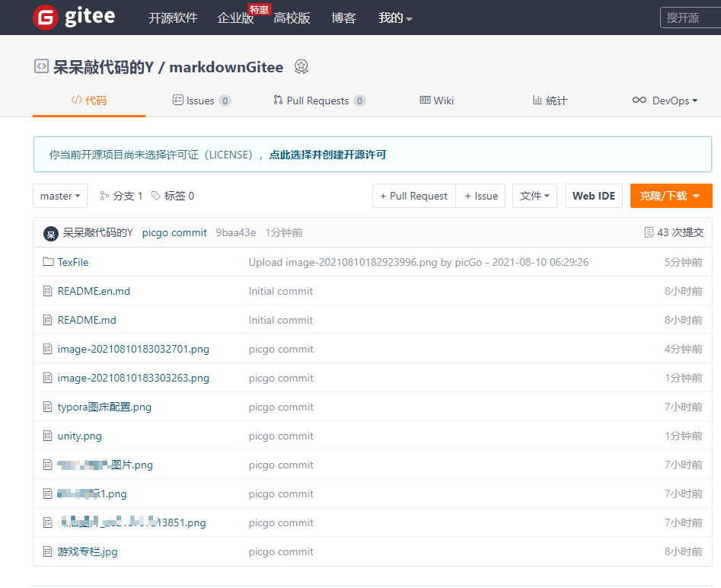
Task: Click file icon beside image-20210810183303263.png
Action: pyautogui.click(x=47, y=378)
